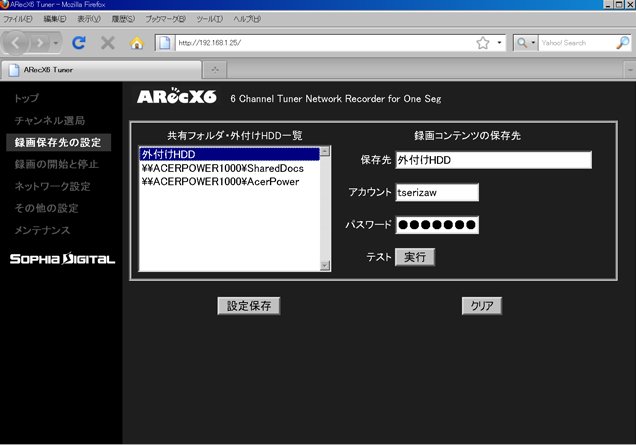Go forward with the Forward arrow
The height and width of the screenshot is (445, 636).
40,43
